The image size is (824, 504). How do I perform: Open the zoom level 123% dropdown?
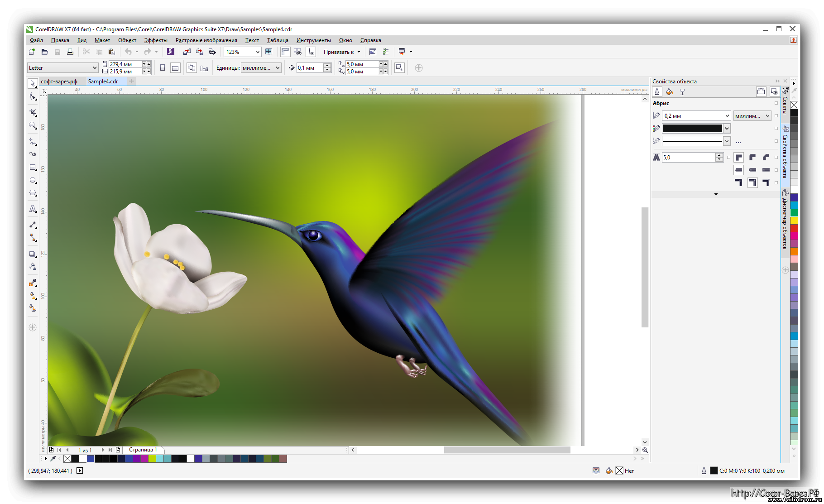pyautogui.click(x=258, y=52)
